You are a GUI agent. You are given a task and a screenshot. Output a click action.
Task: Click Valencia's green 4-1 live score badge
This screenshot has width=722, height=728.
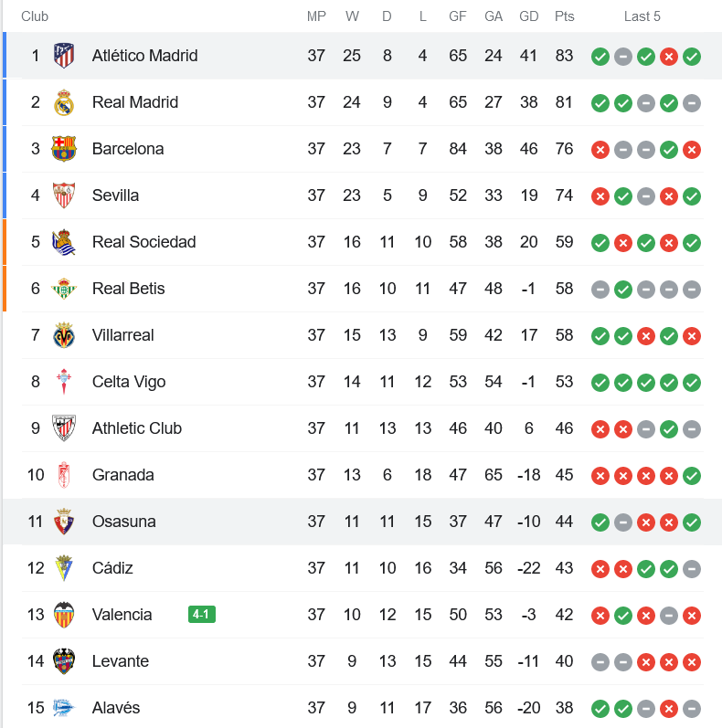click(202, 614)
